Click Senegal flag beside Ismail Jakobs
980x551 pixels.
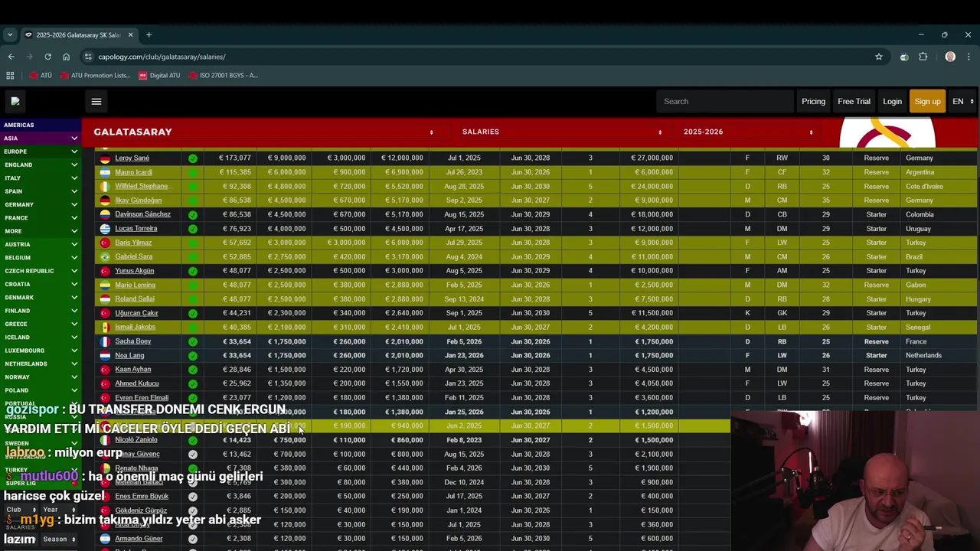tap(105, 328)
